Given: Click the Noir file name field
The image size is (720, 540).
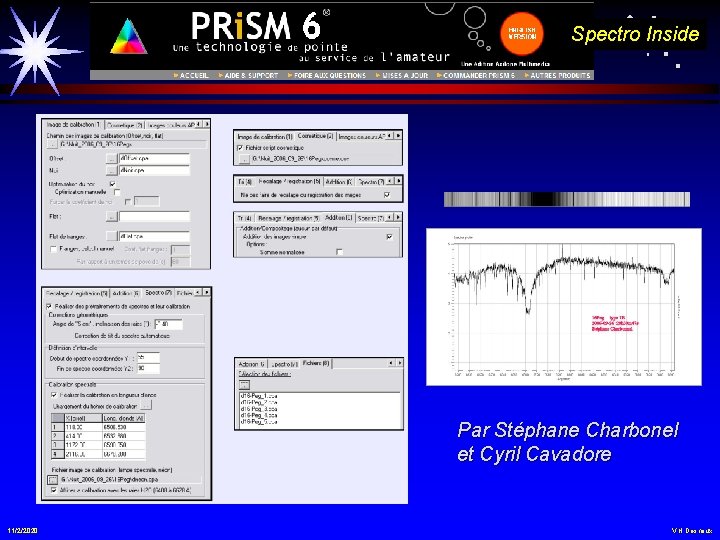Looking at the screenshot, I should pyautogui.click(x=154, y=170).
